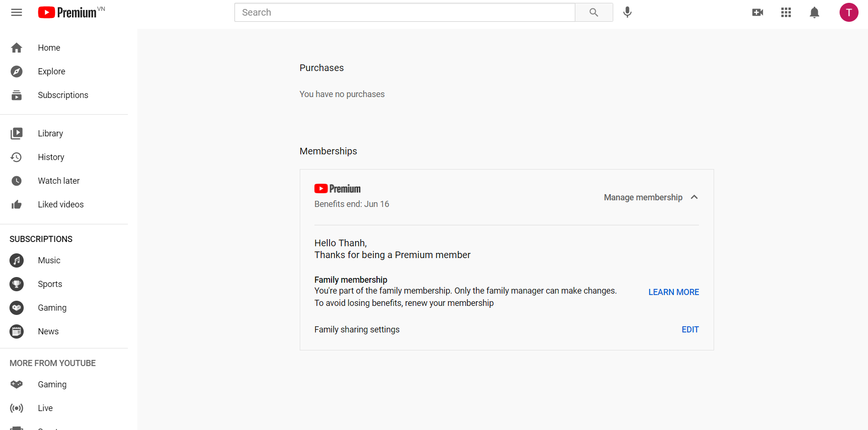Open the Sports subscription channel
868x430 pixels.
point(50,284)
